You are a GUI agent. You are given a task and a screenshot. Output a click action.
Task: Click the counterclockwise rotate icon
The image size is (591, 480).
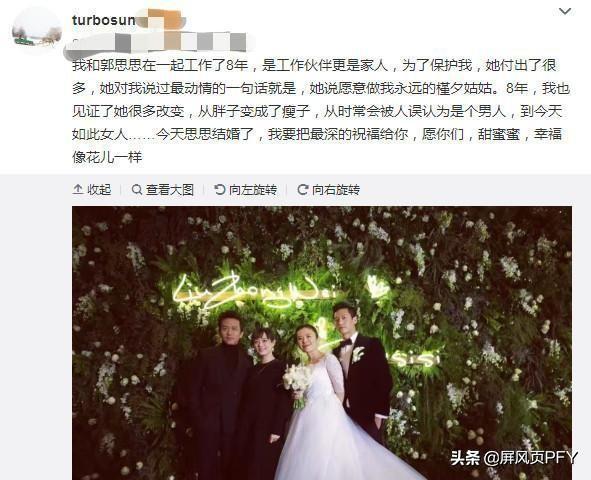[220, 190]
